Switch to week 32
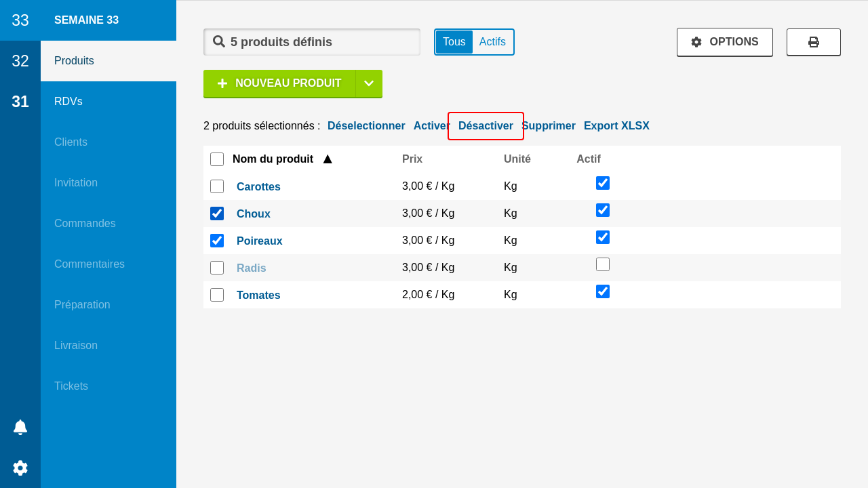The height and width of the screenshot is (488, 868). (20, 61)
